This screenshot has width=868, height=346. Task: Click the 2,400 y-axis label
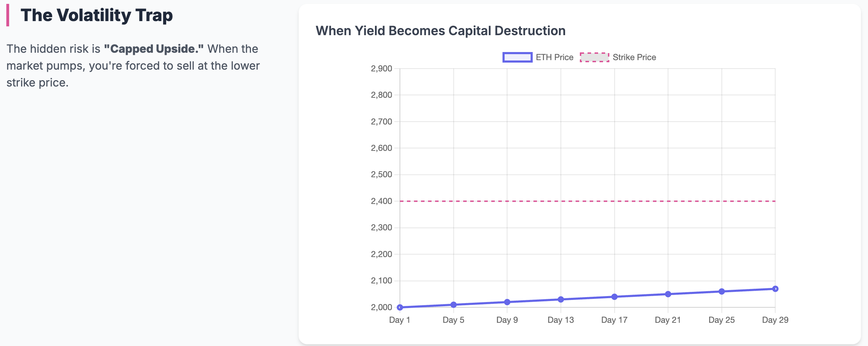coord(381,201)
